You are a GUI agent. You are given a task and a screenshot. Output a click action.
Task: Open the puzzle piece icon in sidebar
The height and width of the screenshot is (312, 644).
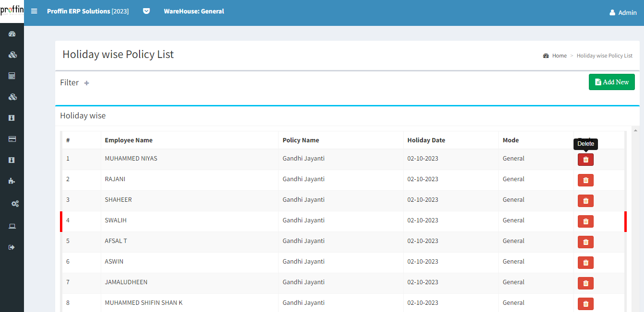click(x=12, y=181)
